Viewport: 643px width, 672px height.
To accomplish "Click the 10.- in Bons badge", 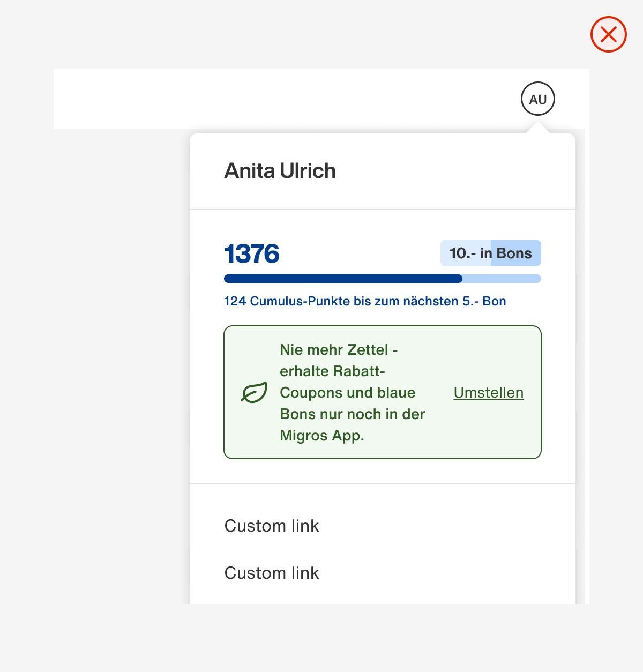I will (x=491, y=253).
